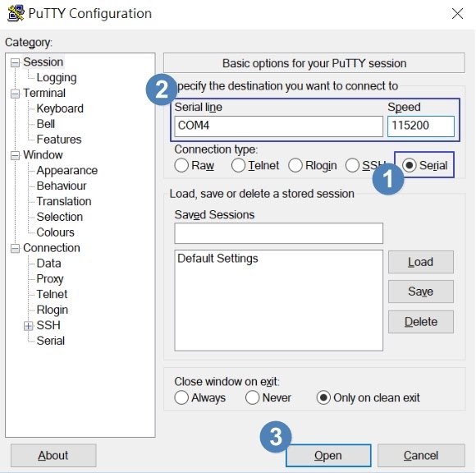Screen dimensions: 476x473
Task: Collapse the Terminal tree node
Action: click(15, 94)
